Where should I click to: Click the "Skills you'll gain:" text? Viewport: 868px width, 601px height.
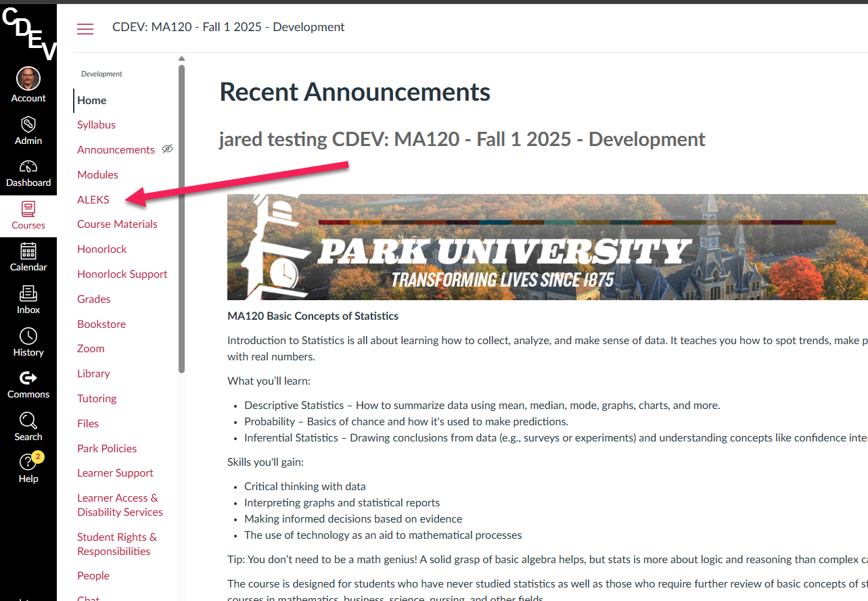coord(266,462)
